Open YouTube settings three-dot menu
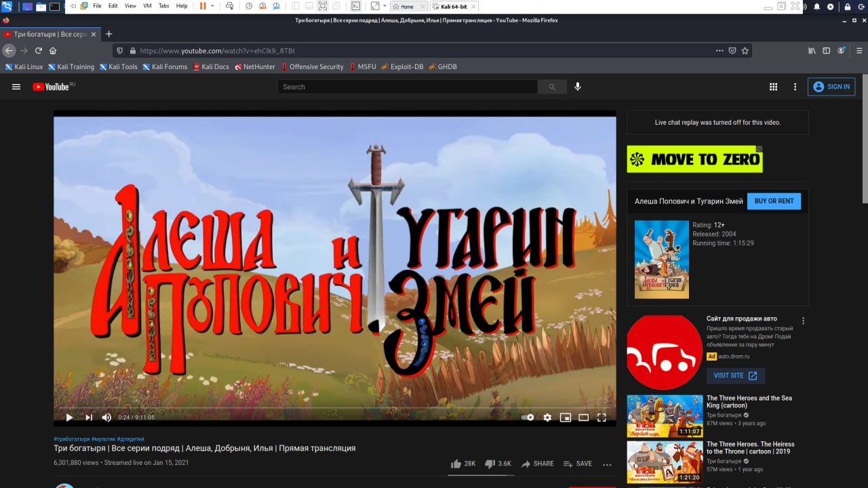The image size is (868, 488). (x=795, y=87)
